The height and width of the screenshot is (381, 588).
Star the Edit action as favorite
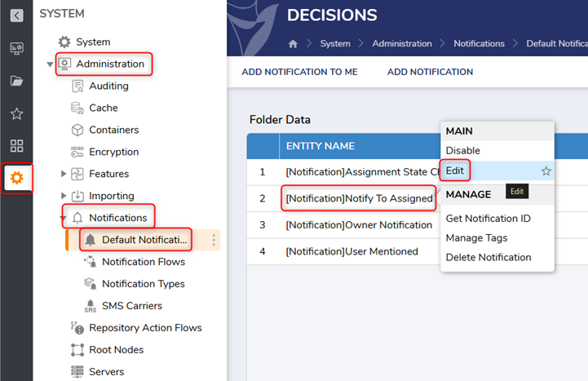546,171
